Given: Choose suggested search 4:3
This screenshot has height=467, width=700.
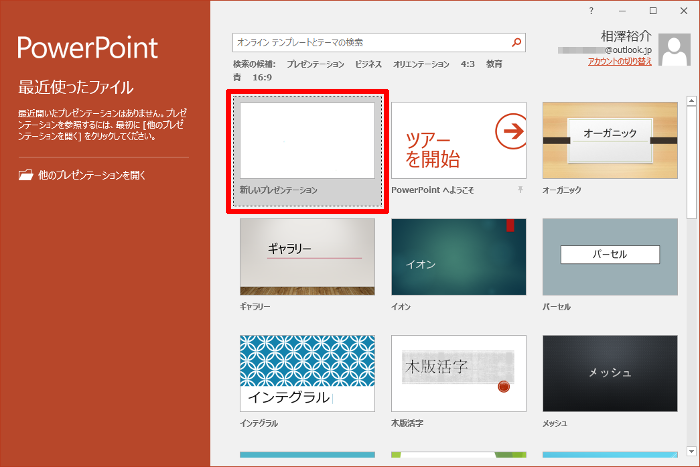Looking at the screenshot, I should pos(467,64).
